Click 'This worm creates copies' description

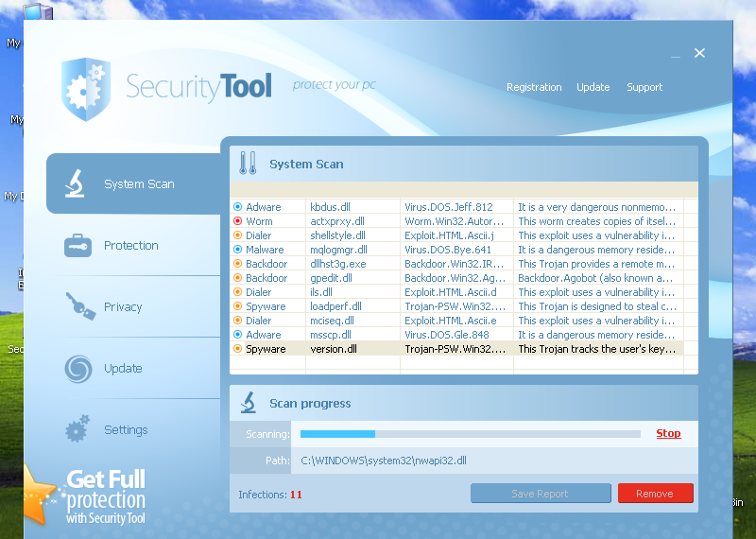pyautogui.click(x=597, y=221)
